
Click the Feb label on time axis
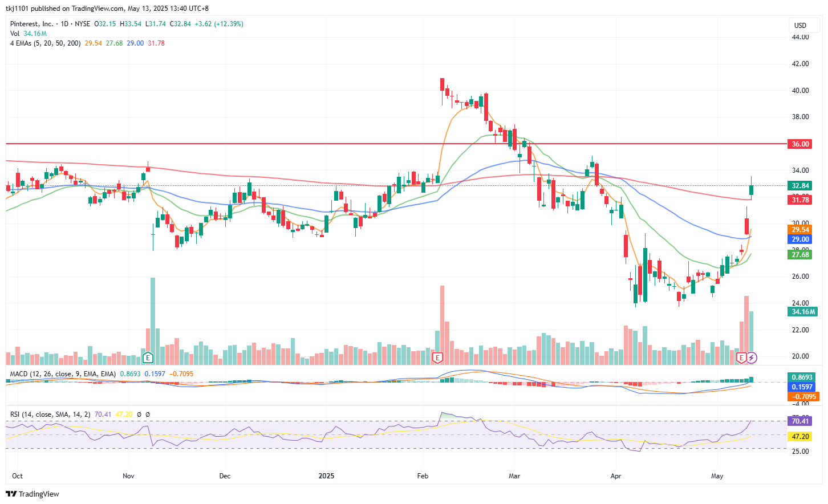(x=423, y=475)
